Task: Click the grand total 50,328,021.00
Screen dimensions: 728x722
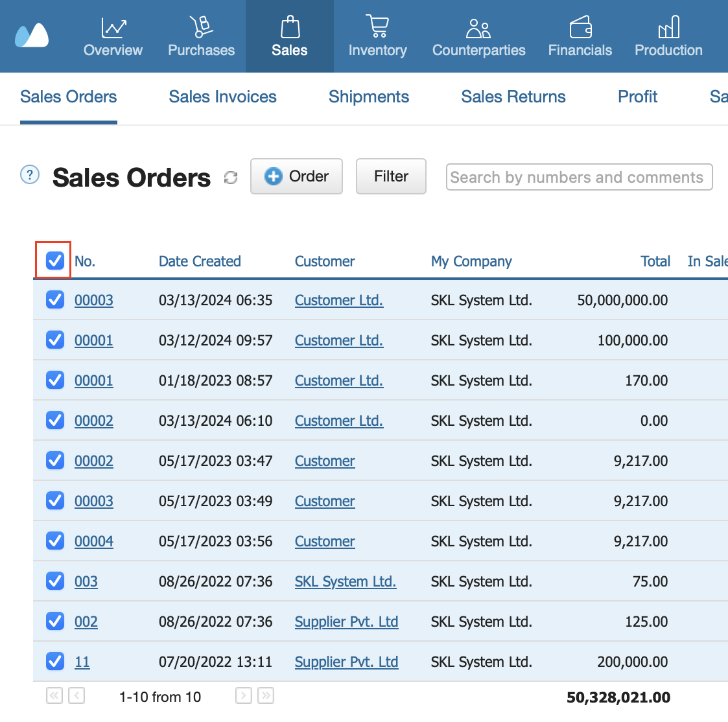Action: (618, 697)
